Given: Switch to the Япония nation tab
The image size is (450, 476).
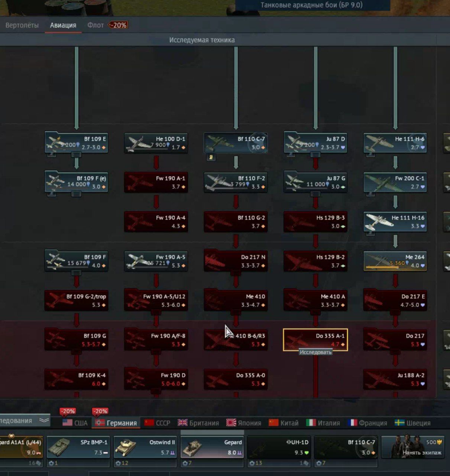Looking at the screenshot, I should pos(244,423).
